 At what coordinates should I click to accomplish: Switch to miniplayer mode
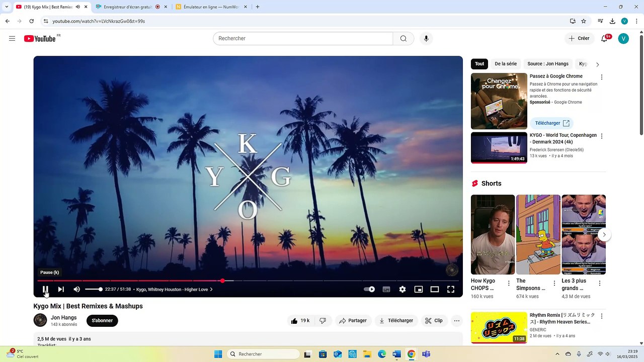tap(419, 290)
